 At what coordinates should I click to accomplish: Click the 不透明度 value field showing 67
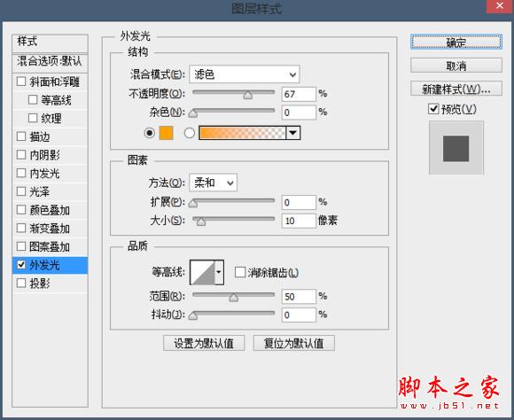click(299, 94)
